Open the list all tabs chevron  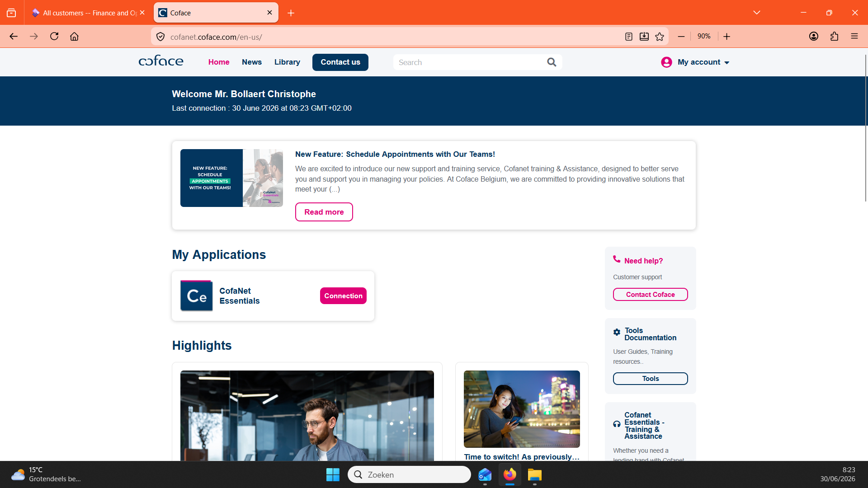click(757, 13)
